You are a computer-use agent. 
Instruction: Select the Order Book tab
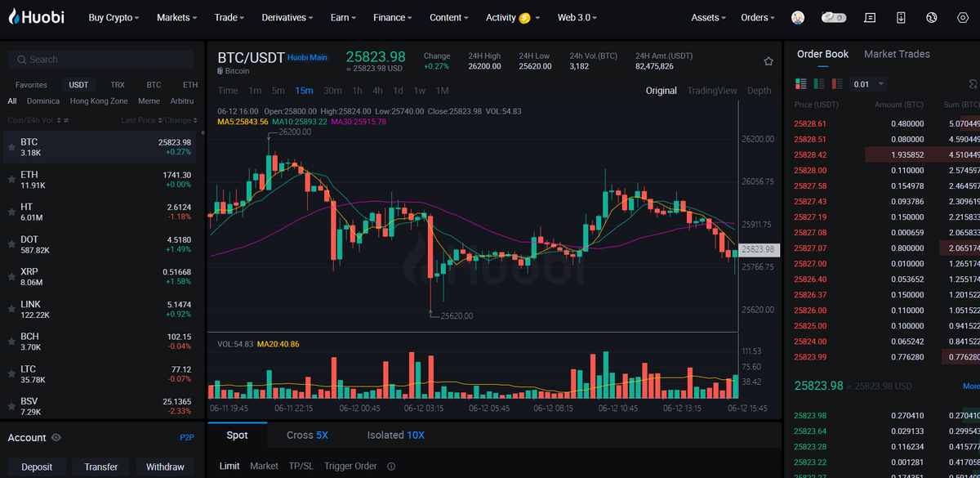click(822, 54)
